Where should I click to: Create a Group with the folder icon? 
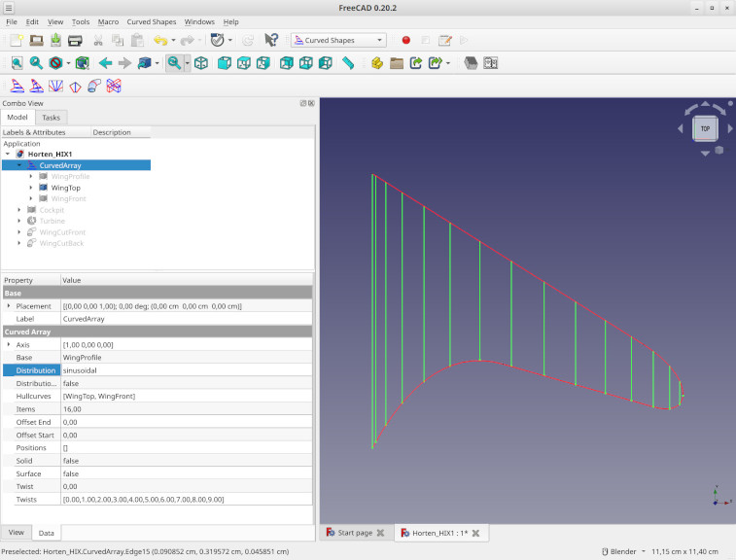tap(397, 63)
